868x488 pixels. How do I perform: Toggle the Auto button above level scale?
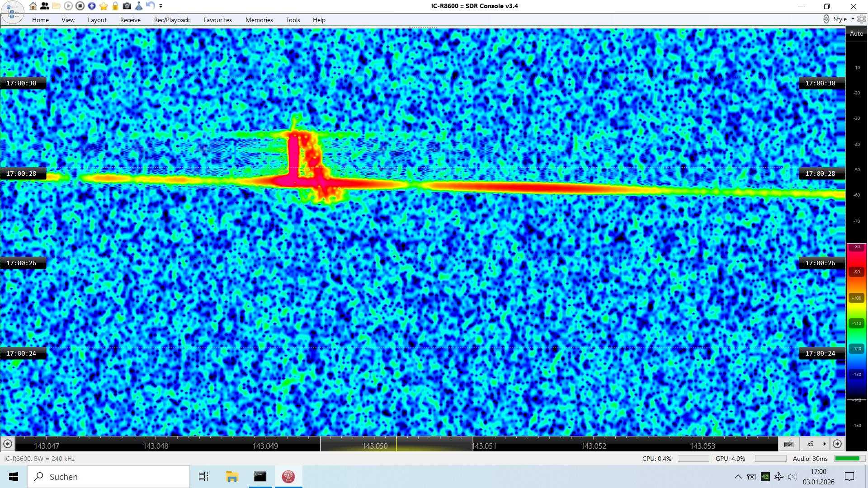856,33
